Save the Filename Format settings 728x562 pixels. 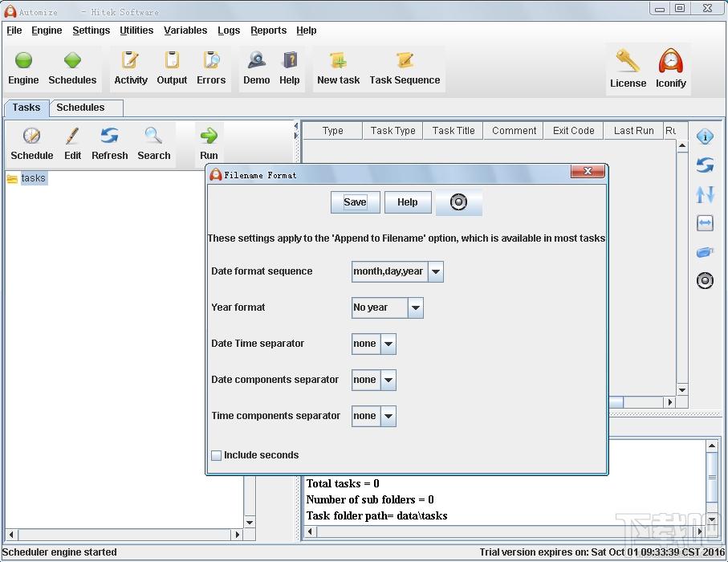pos(356,202)
